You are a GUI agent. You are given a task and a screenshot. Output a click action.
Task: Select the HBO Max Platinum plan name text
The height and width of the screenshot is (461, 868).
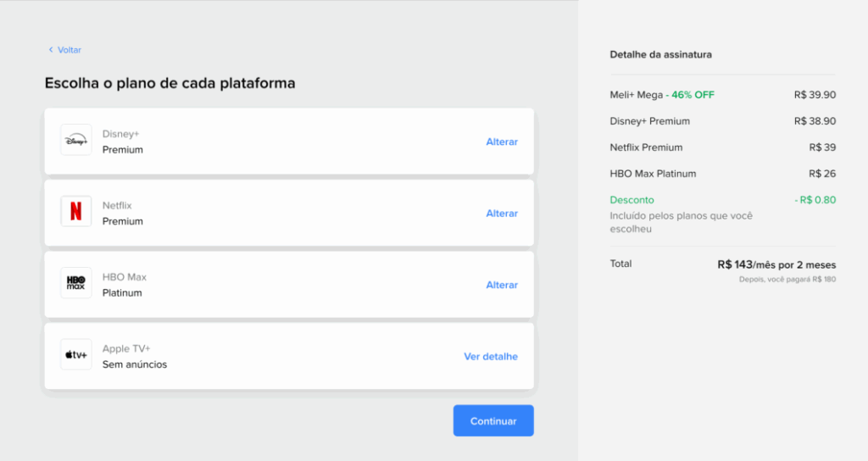[x=122, y=293]
